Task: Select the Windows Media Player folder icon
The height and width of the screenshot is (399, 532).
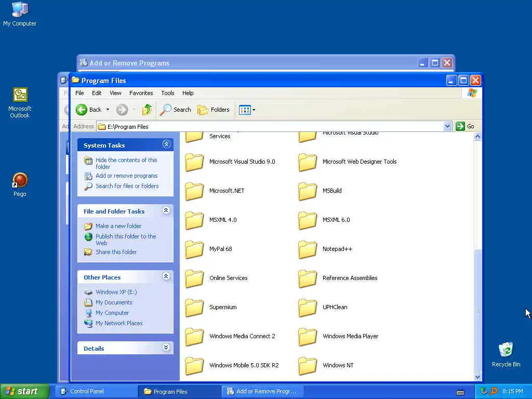Action: pos(308,337)
